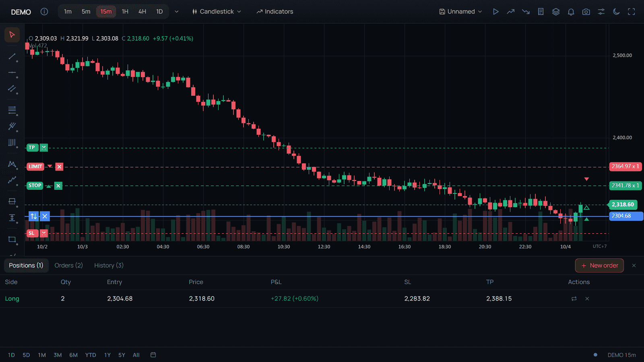Switch to the 1H timeframe

tap(125, 12)
